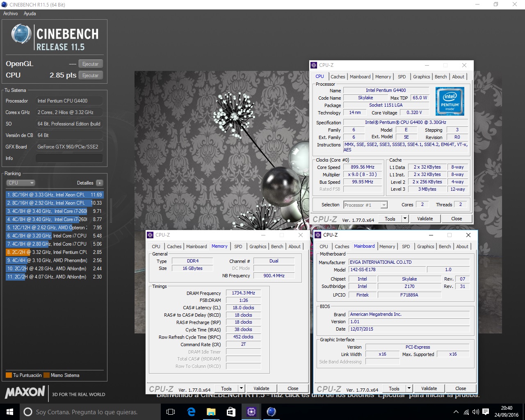Click the Cinebench title bar app icon
Image resolution: width=525 pixels, height=420 pixels.
[5, 5]
